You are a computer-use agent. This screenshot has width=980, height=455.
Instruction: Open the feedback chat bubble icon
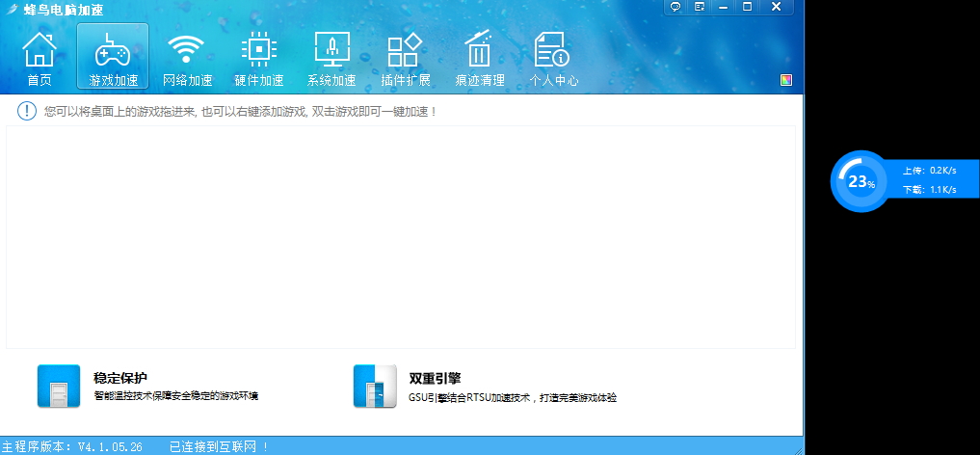675,7
